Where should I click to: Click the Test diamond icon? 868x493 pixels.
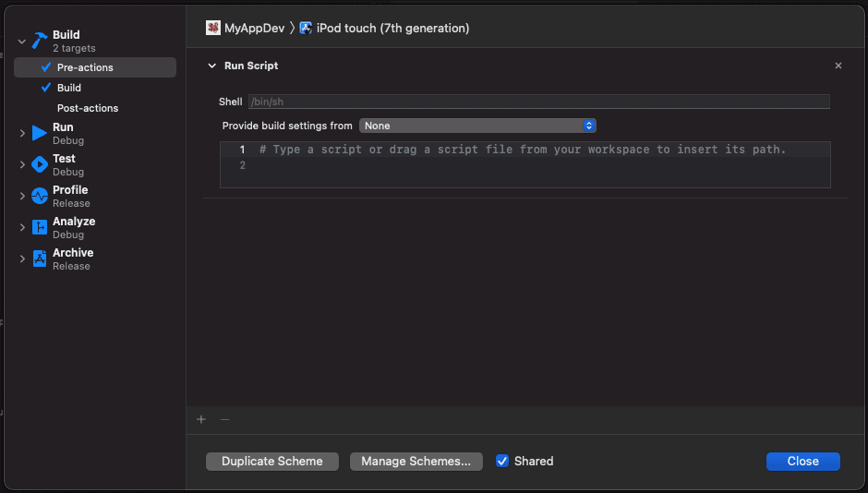click(x=40, y=164)
